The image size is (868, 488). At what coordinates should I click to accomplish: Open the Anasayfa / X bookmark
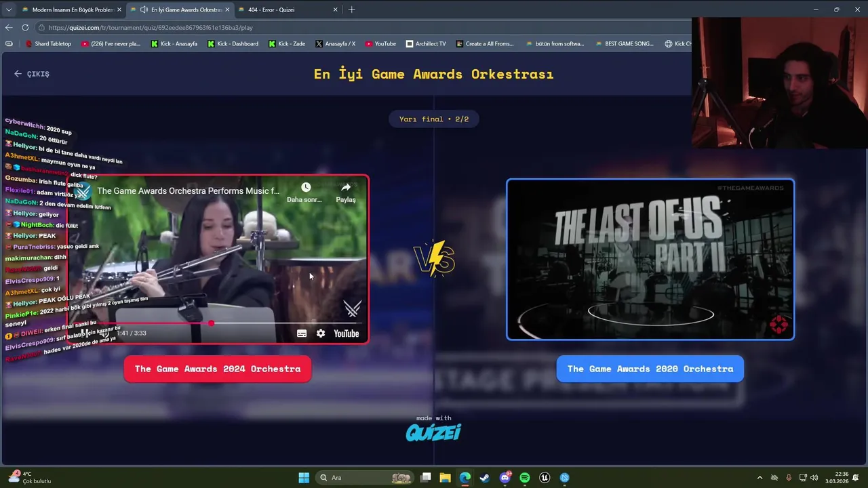pos(335,43)
